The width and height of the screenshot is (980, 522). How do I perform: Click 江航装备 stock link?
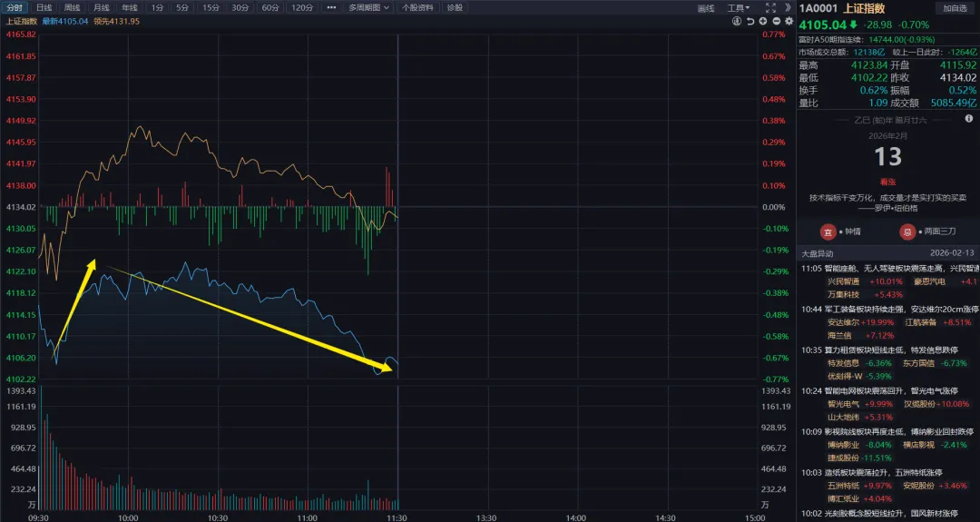click(x=921, y=322)
